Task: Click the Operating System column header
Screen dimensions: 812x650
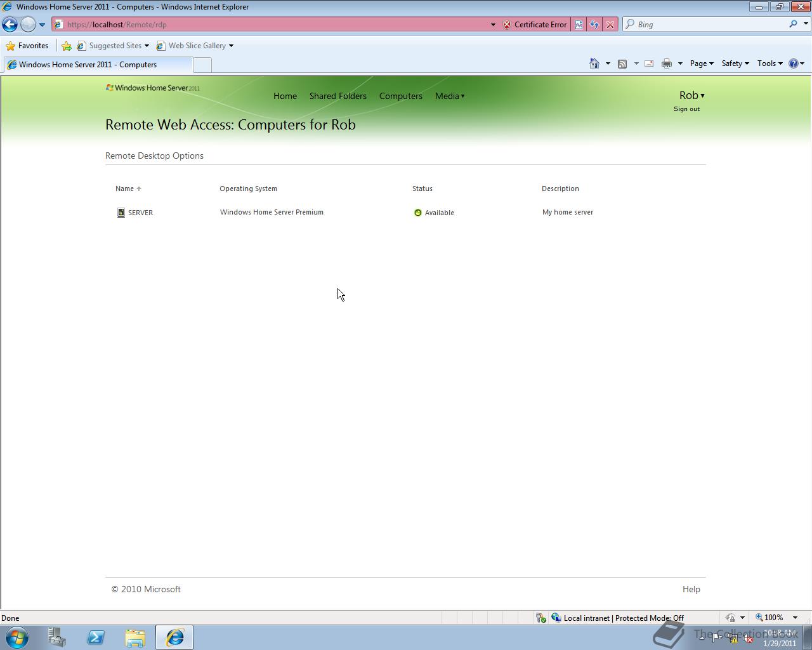Action: coord(248,189)
